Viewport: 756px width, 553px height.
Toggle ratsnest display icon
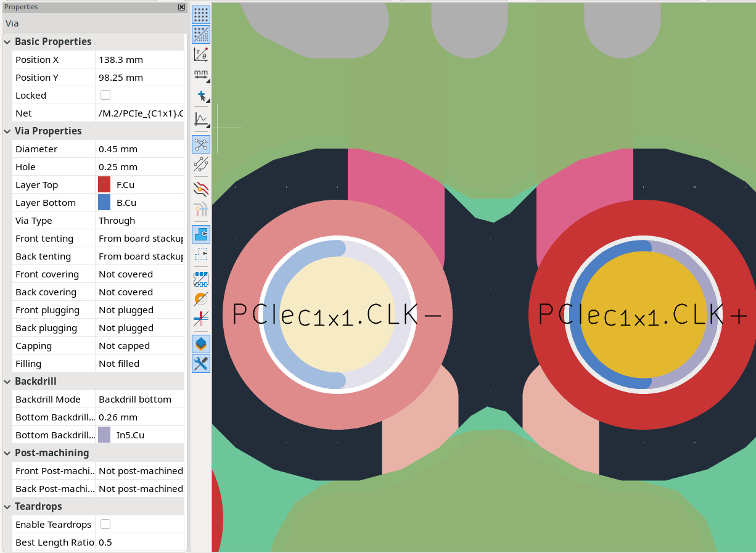(x=201, y=144)
